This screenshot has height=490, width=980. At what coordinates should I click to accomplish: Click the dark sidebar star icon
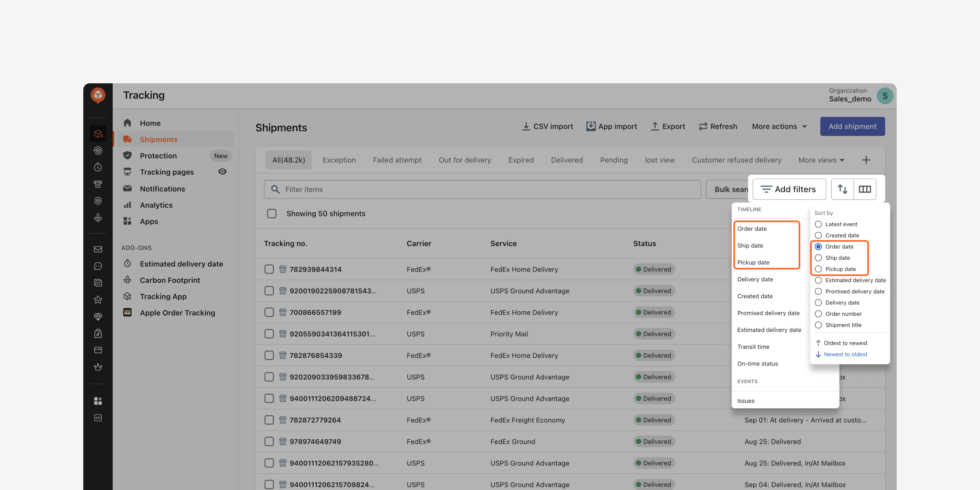[98, 300]
